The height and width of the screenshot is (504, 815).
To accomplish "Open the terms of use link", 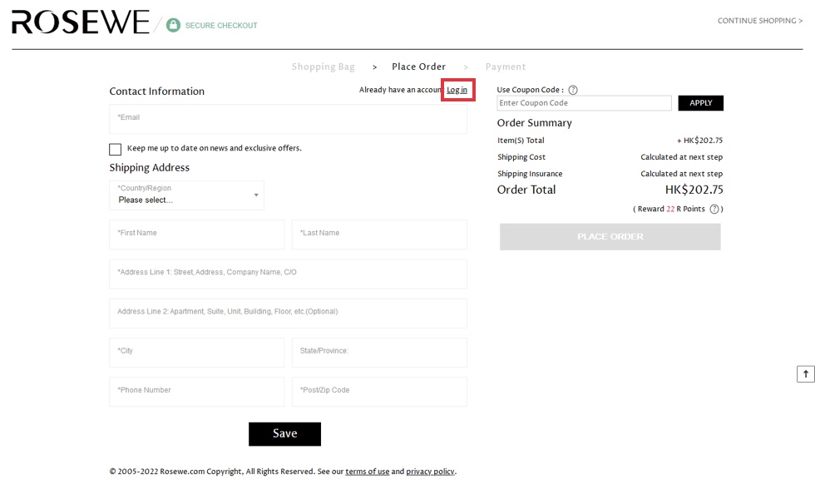I will [367, 472].
